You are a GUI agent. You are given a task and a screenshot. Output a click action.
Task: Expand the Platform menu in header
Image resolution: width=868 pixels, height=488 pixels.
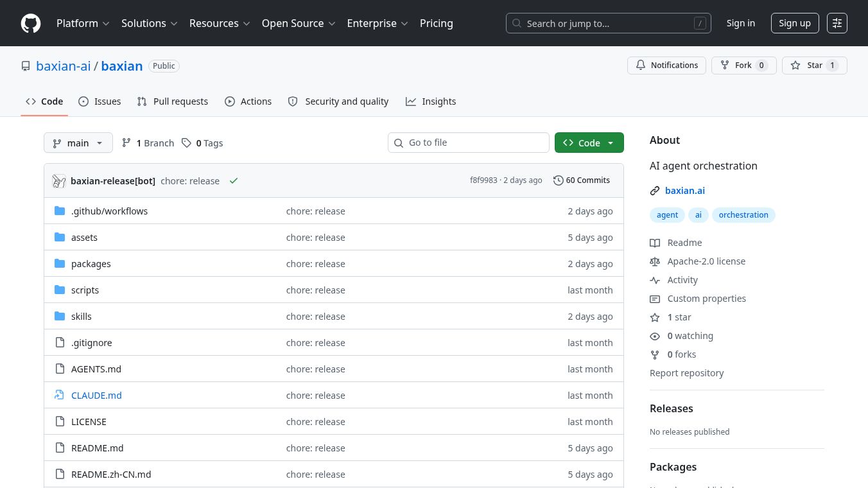[x=83, y=23]
